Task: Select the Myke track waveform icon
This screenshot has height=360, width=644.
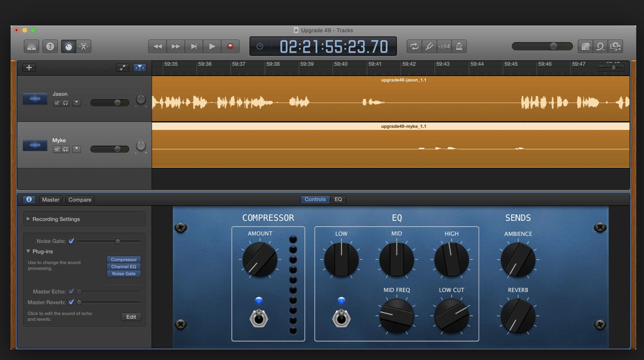Action: click(35, 145)
